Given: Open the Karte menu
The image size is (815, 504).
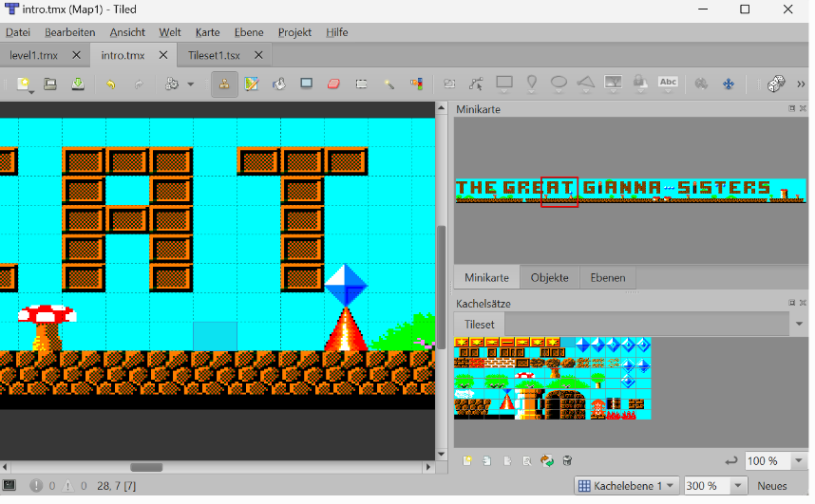Looking at the screenshot, I should [x=207, y=32].
